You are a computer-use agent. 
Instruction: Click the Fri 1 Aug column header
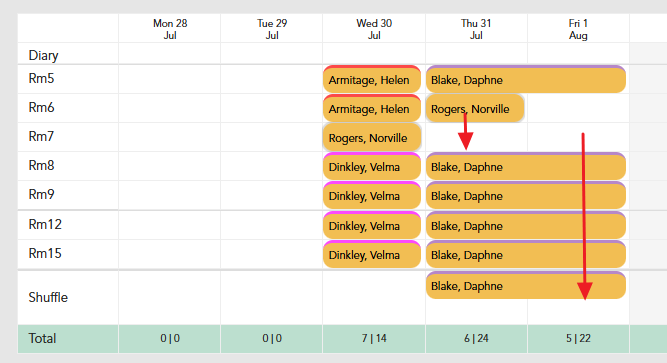tap(578, 29)
